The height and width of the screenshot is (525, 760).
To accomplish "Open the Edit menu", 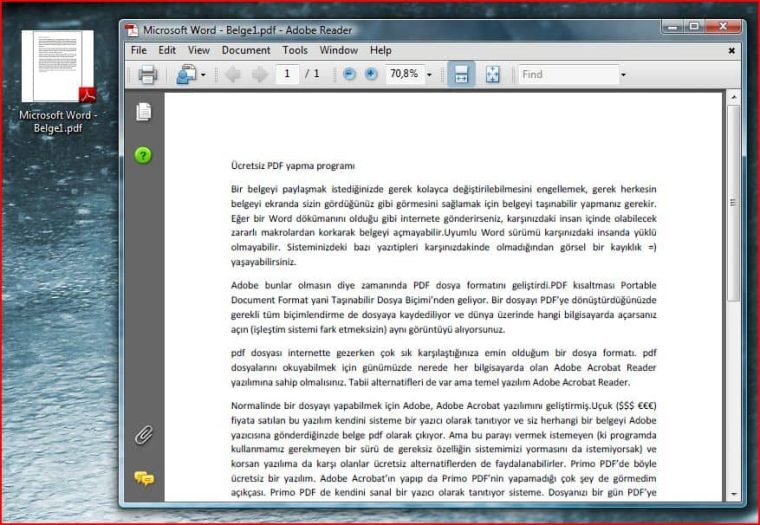I will pyautogui.click(x=167, y=50).
